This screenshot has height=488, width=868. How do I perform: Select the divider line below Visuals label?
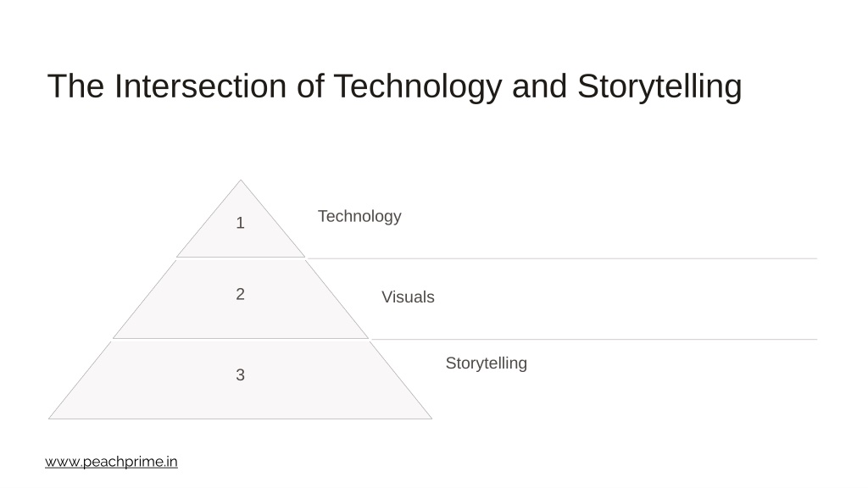[x=594, y=339]
